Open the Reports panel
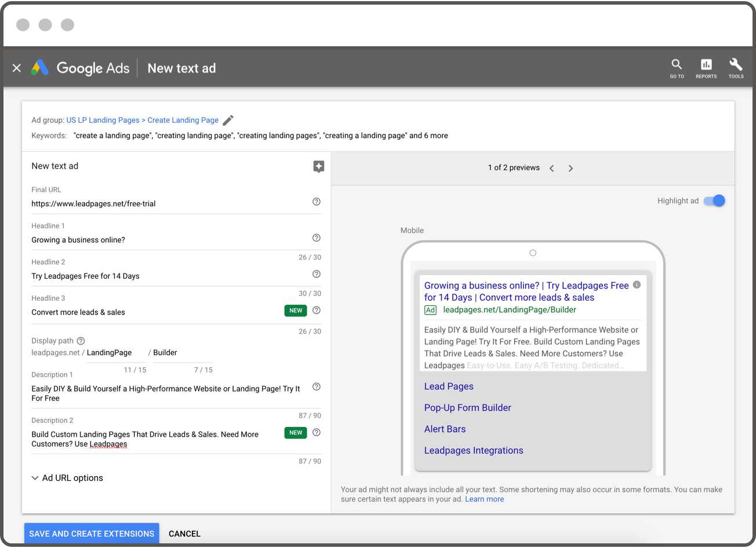The height and width of the screenshot is (548, 756). pyautogui.click(x=706, y=67)
